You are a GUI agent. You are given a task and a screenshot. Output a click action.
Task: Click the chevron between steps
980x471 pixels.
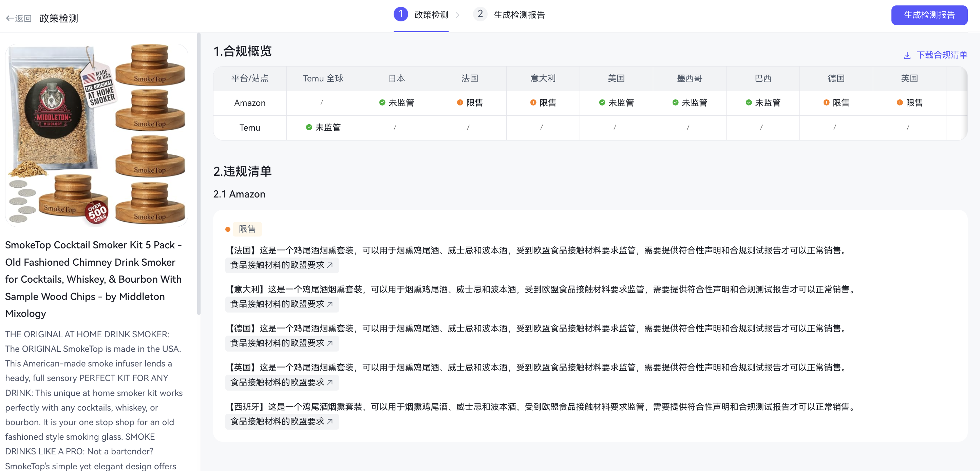pos(457,15)
